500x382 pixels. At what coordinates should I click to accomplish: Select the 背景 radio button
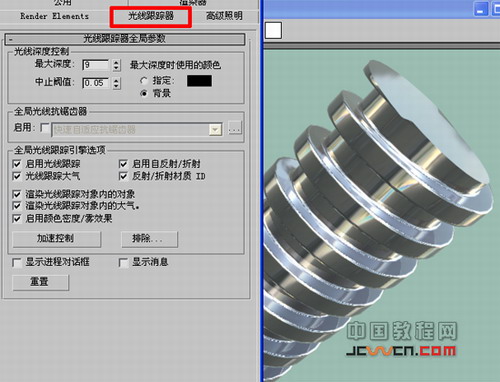pos(144,93)
